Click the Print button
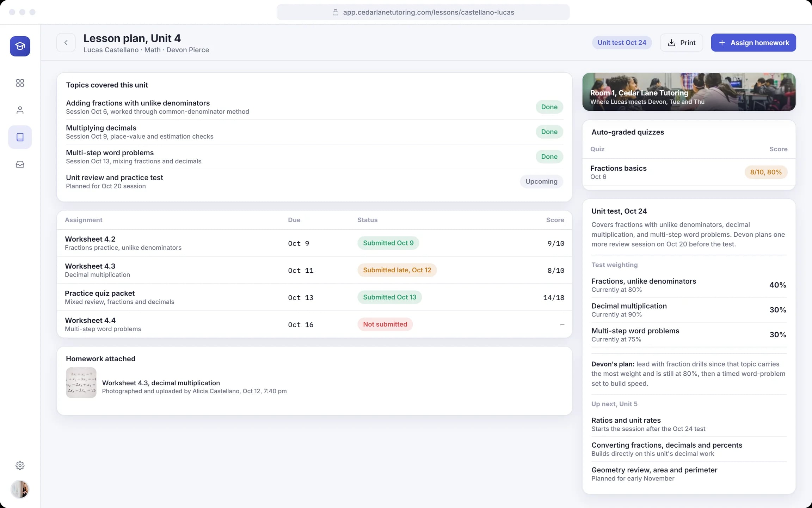The height and width of the screenshot is (508, 812). [x=681, y=43]
